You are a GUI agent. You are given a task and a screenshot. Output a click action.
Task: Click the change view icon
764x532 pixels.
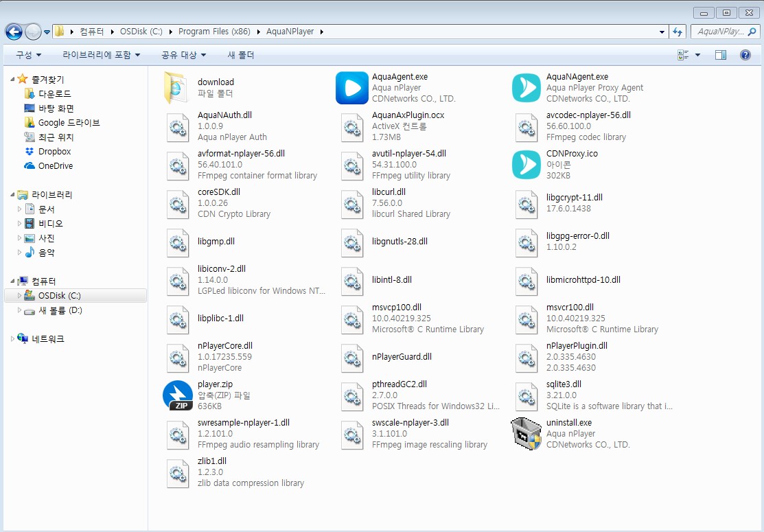[683, 55]
